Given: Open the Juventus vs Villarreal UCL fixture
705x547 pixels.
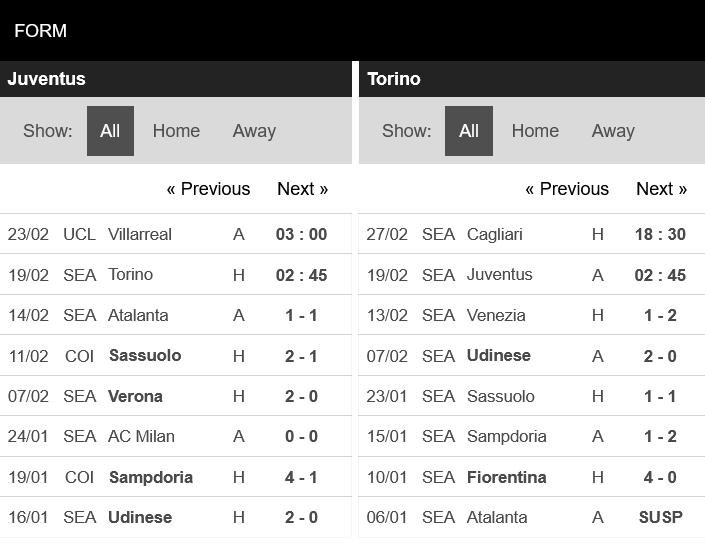Looking at the screenshot, I should click(175, 234).
